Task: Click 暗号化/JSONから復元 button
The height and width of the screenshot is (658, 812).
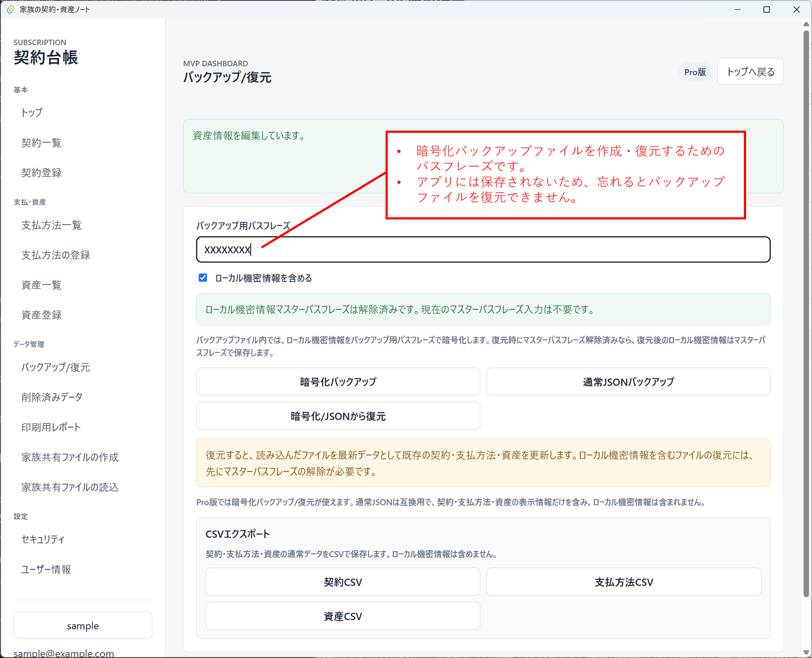Action: (338, 416)
